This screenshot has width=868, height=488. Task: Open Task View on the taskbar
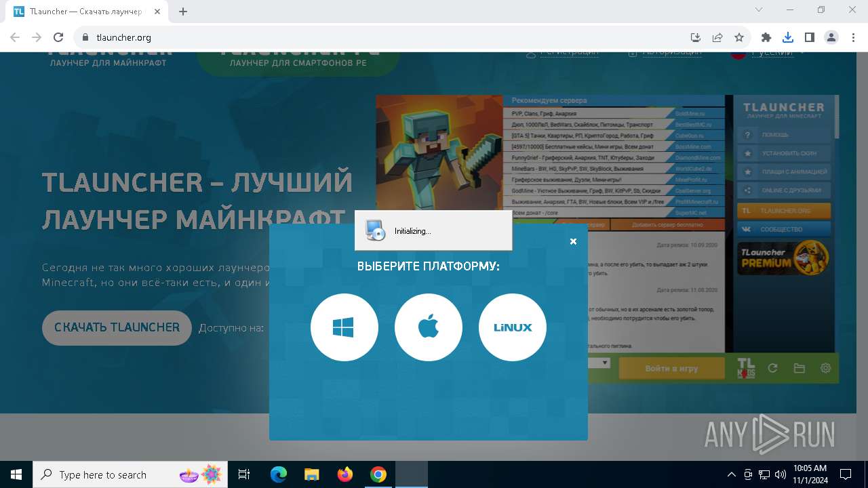pyautogui.click(x=244, y=474)
